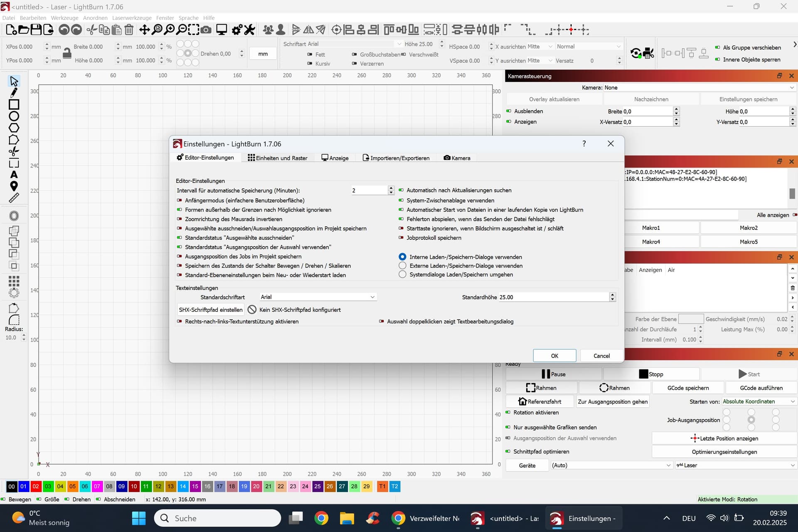Open Settings via the gears icon
798x532 pixels.
237,30
